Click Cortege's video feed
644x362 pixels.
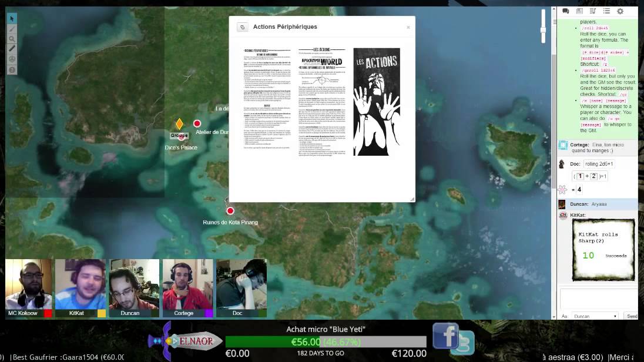point(187,283)
